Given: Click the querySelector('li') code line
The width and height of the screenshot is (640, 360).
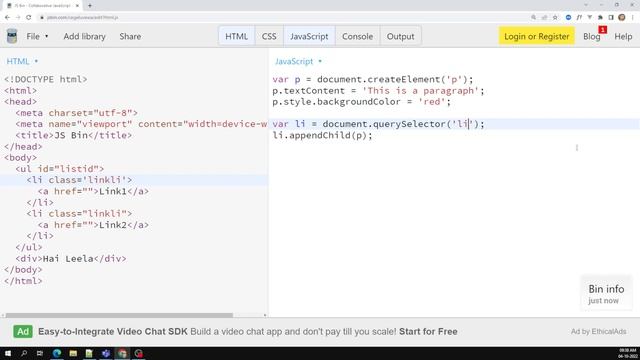Looking at the screenshot, I should 378,124.
